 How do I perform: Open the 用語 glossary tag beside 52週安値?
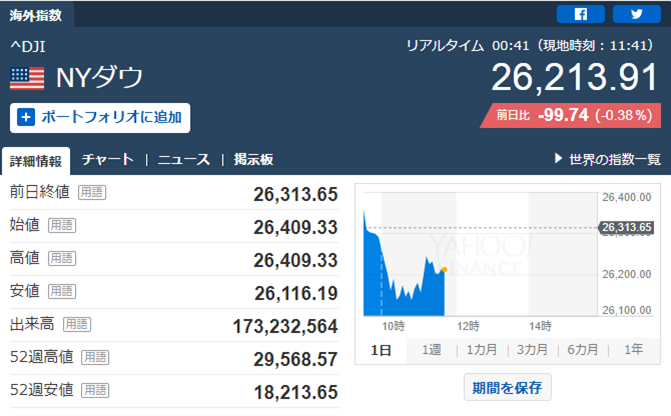point(95,390)
